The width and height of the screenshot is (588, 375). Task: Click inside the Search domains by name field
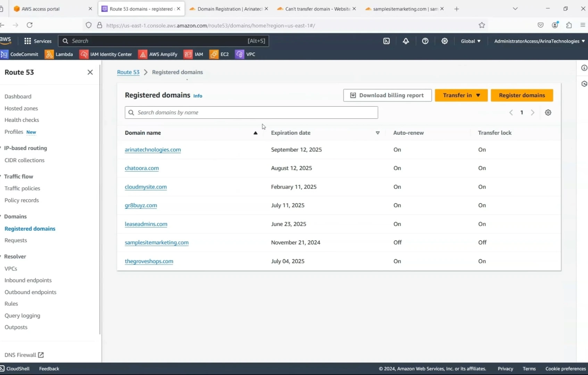click(x=251, y=112)
